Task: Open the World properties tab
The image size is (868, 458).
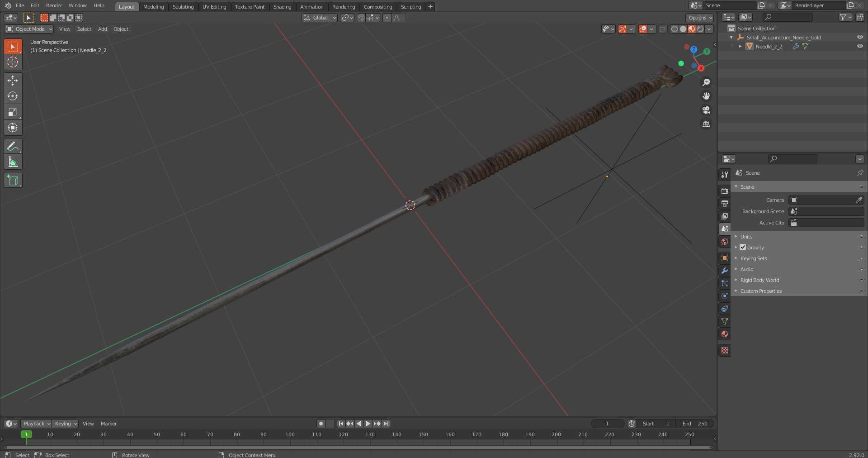Action: point(725,242)
